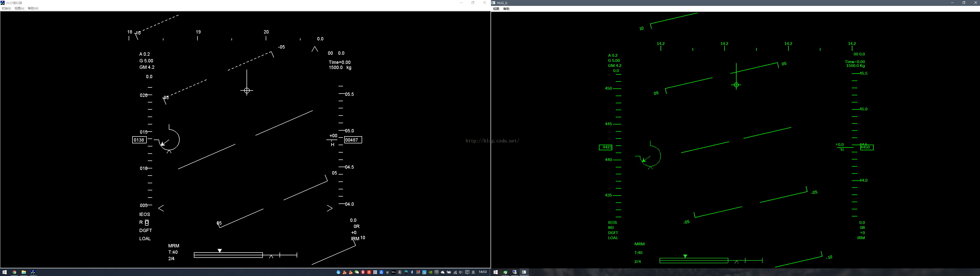
Task: Click white DGFT label in HUD模拟器
Action: [145, 230]
